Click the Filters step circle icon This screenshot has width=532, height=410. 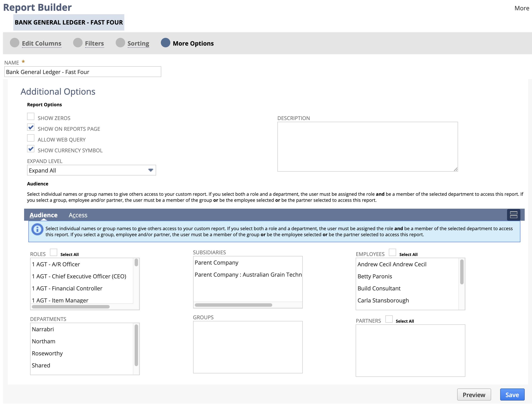pos(78,43)
